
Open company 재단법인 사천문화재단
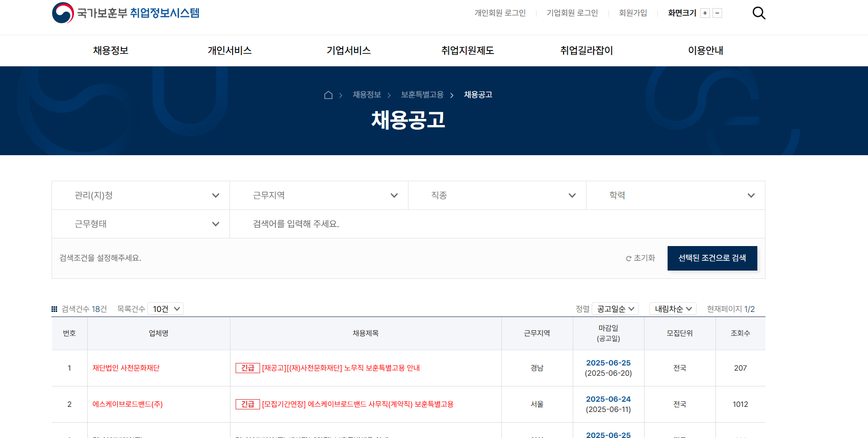(126, 368)
